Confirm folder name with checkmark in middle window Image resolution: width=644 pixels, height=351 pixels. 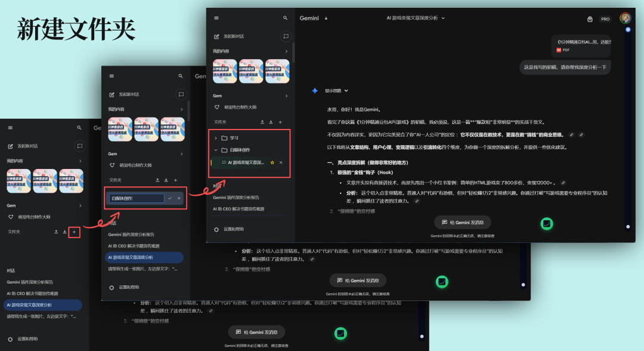[x=169, y=198]
